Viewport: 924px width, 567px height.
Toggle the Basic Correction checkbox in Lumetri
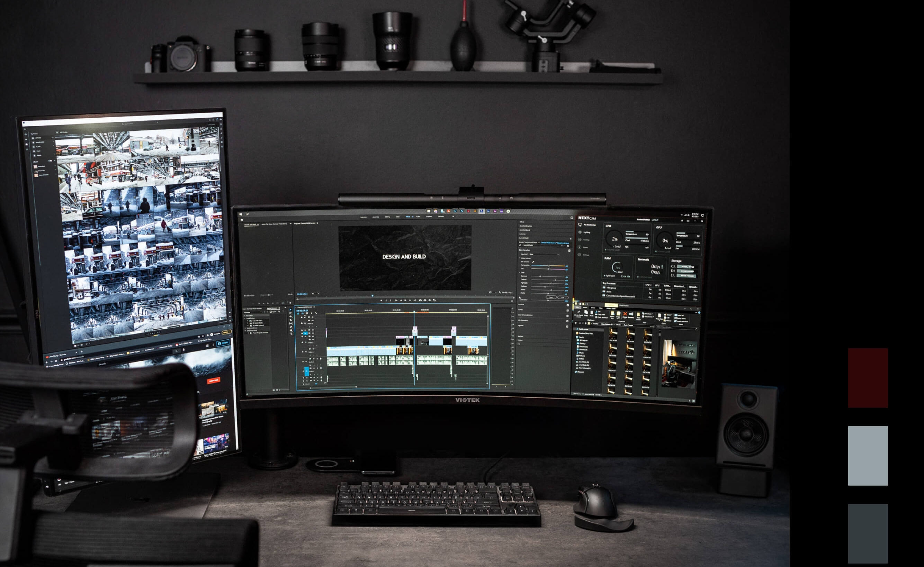point(569,251)
